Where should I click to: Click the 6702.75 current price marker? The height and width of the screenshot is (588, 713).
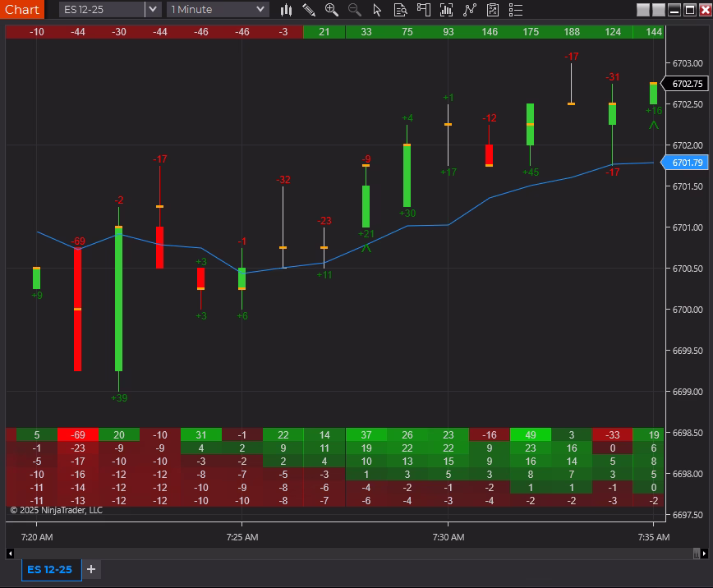point(688,84)
